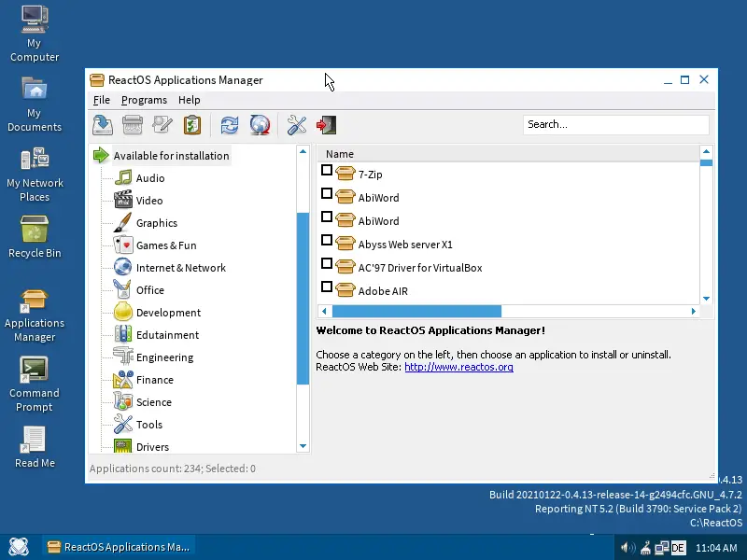747x560 pixels.
Task: Click the DE keyboard layout indicator
Action: 678,548
